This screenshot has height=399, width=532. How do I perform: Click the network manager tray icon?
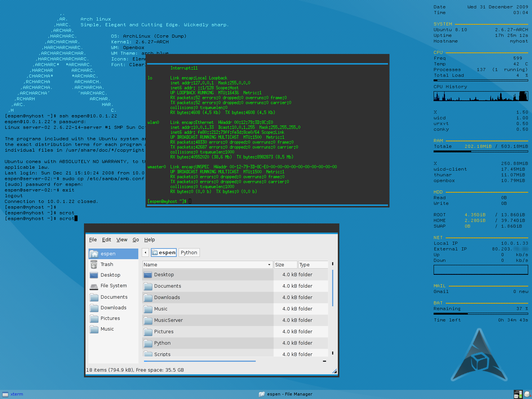[x=518, y=394]
